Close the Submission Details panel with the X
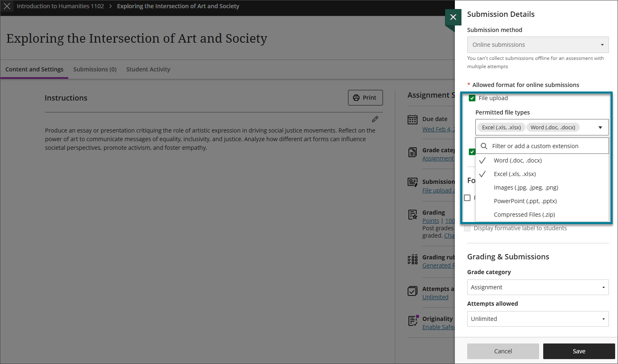The width and height of the screenshot is (618, 364). 453,17
